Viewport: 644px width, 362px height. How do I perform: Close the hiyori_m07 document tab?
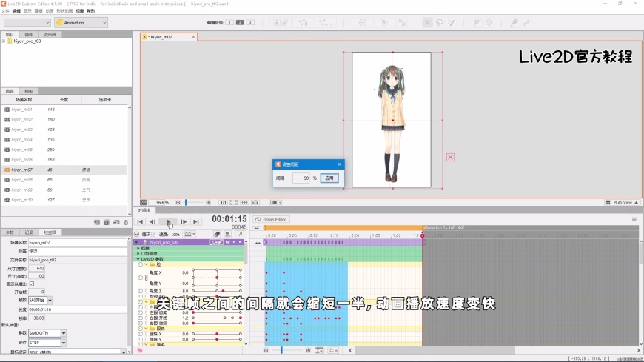coord(193,37)
